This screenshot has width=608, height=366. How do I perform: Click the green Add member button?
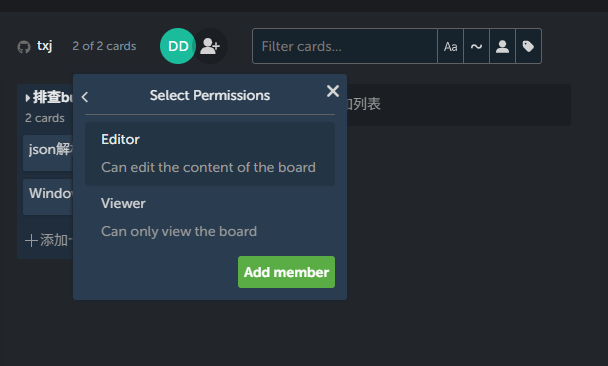point(286,272)
